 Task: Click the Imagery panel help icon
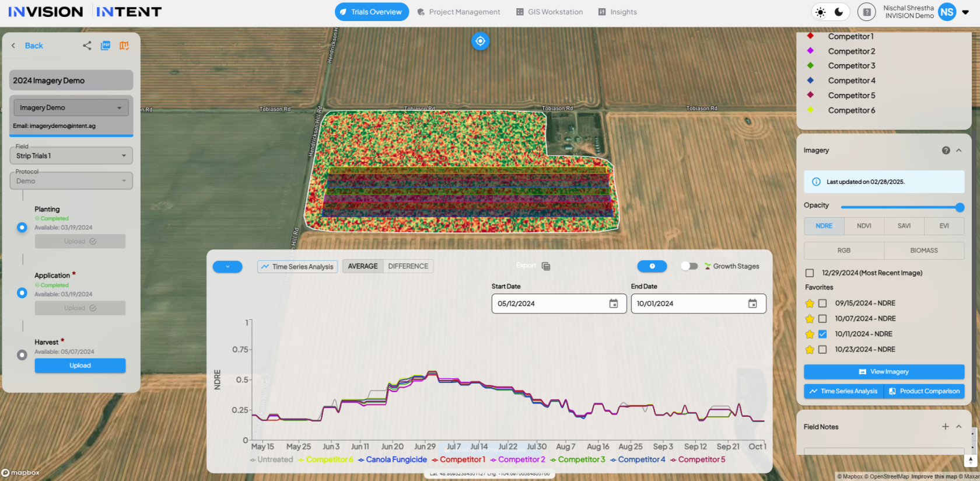point(946,151)
